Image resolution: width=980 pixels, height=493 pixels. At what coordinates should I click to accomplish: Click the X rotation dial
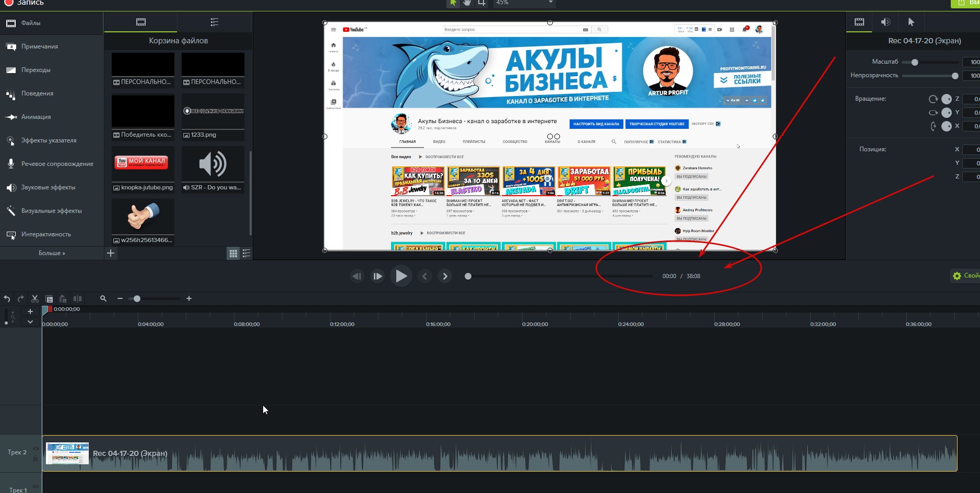click(x=947, y=126)
